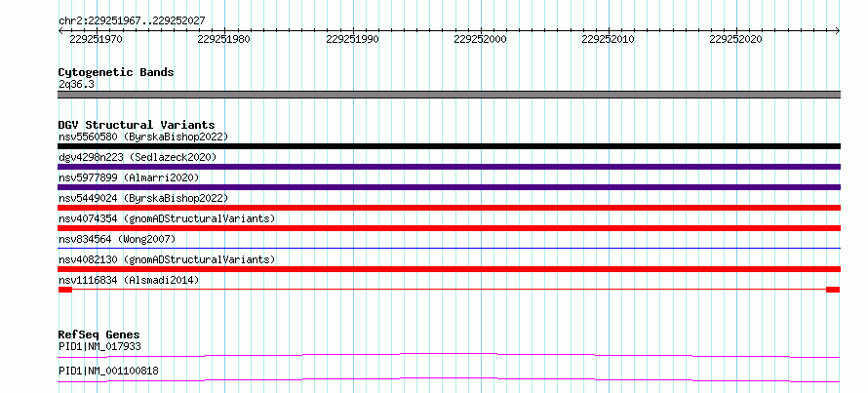Viewport: 868px width, 393px height.
Task: Click the magenta PID1|NM_001100818 gene line
Action: point(449,379)
